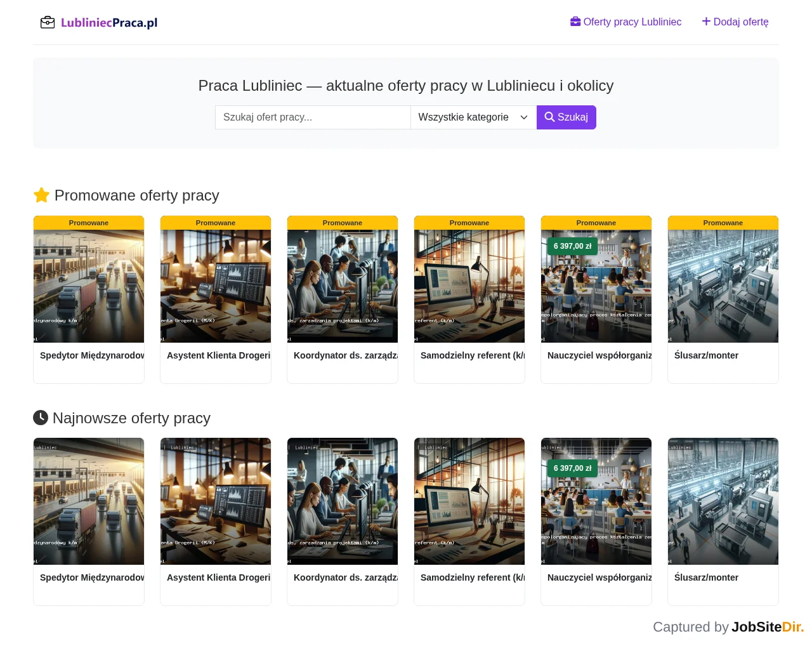Click the purple Szukaj search button
The image size is (812, 646).
pyautogui.click(x=566, y=117)
